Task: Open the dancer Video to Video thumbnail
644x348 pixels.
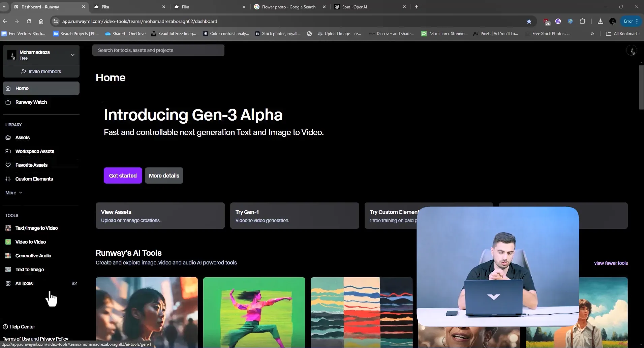Action: coord(254,312)
